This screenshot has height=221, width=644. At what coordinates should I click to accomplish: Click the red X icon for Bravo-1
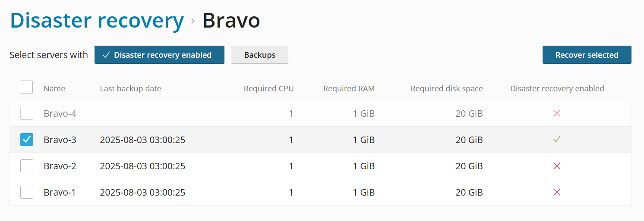coord(557,192)
